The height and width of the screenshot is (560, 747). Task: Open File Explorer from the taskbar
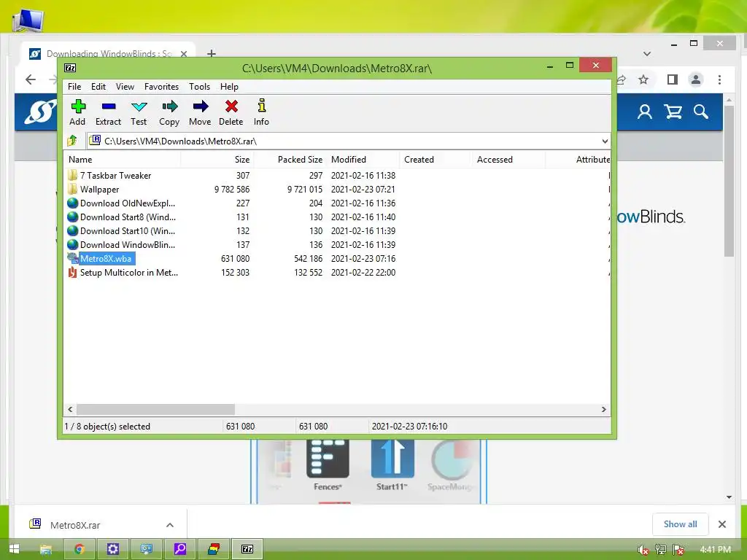pyautogui.click(x=46, y=549)
